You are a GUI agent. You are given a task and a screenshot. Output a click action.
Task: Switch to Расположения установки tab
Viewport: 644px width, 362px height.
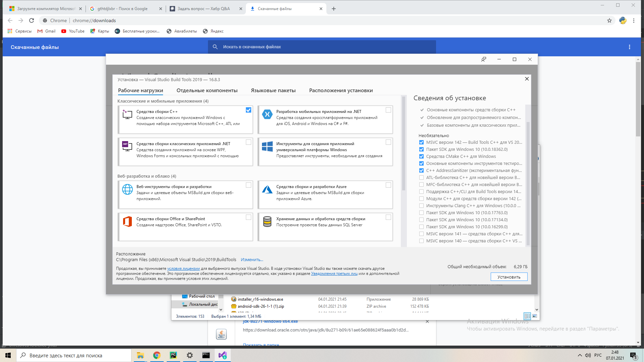pyautogui.click(x=341, y=90)
